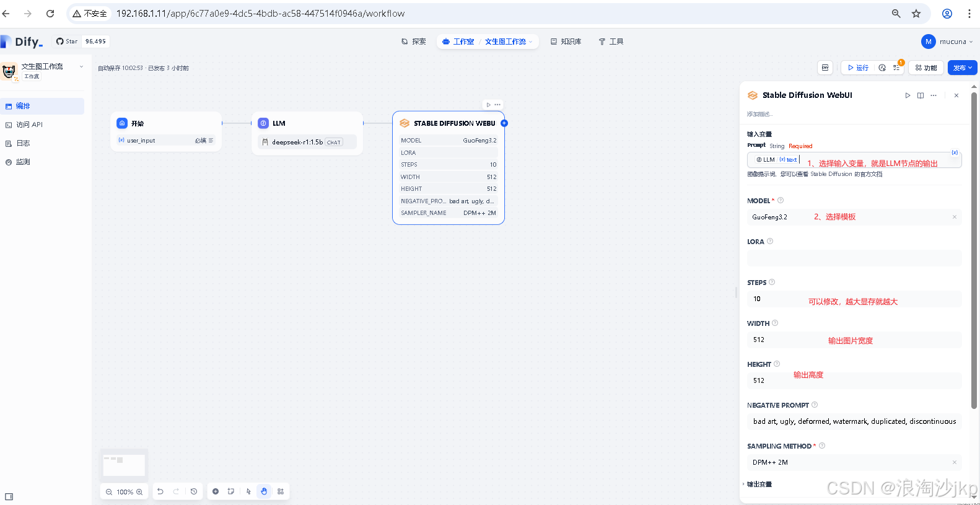Click the right panel vertical scrollbar

click(x=974, y=250)
